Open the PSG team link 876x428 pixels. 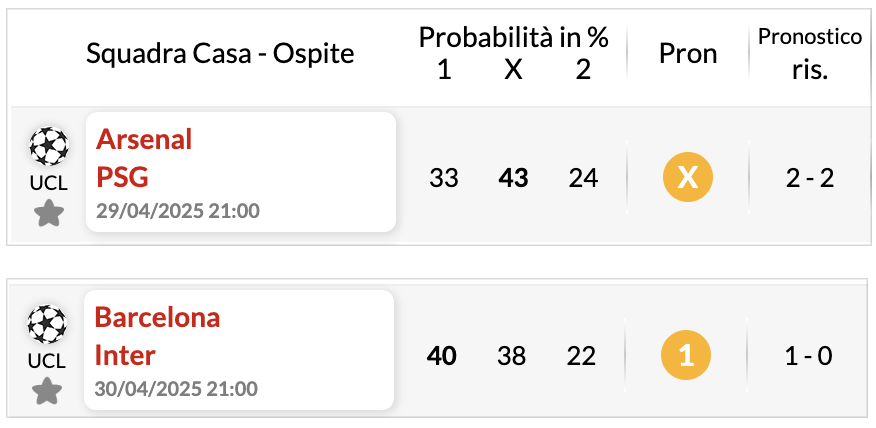(x=123, y=177)
